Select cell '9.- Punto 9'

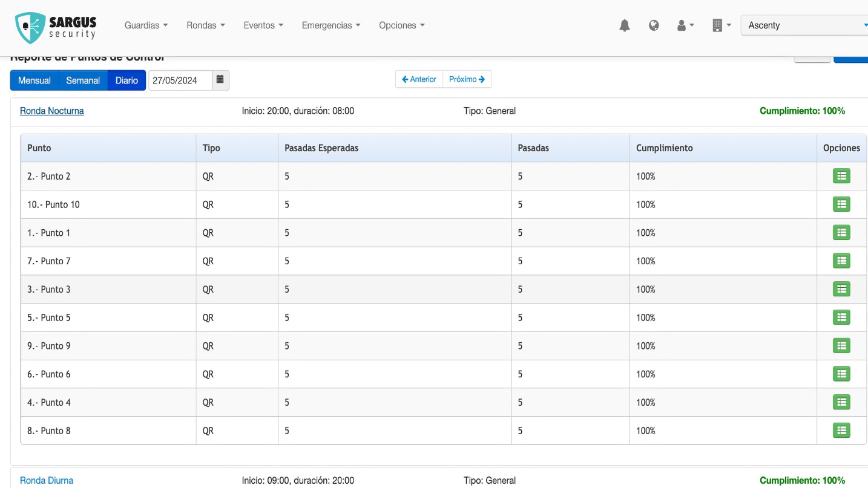[108, 346]
